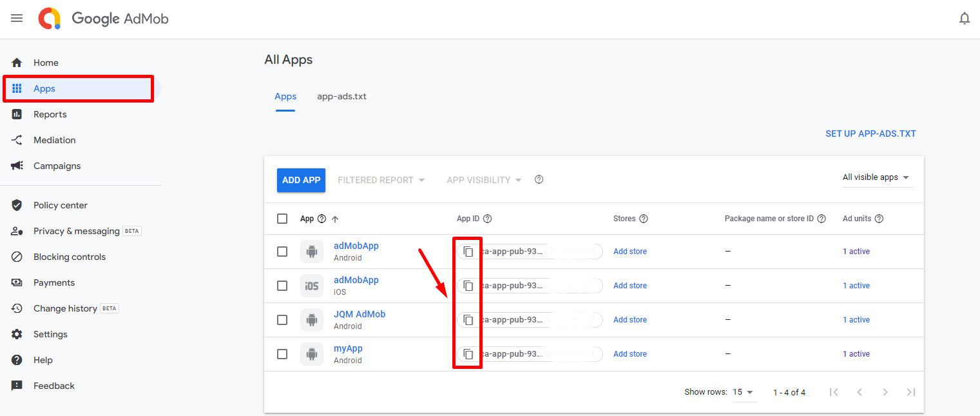The width and height of the screenshot is (980, 416).
Task: Check the JQM AdMob row checkbox
Action: [x=282, y=320]
